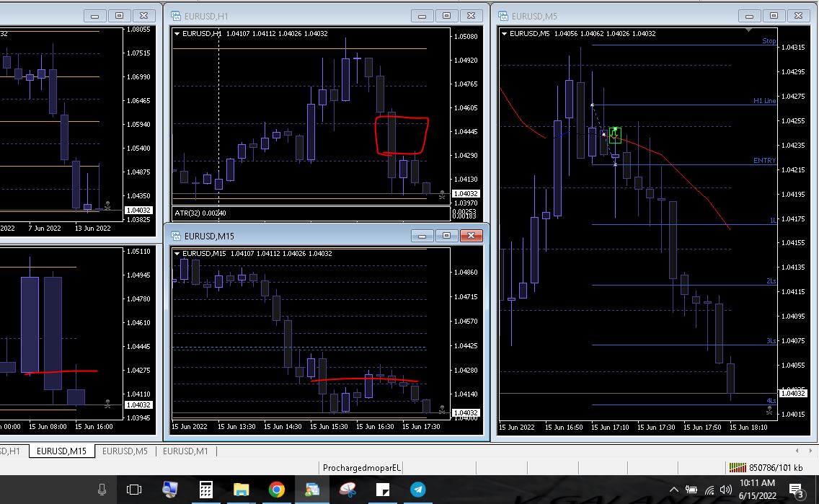Switch to the EURUSD,M1 chart tab
Screen dimensions: 819x504
pyautogui.click(x=185, y=451)
